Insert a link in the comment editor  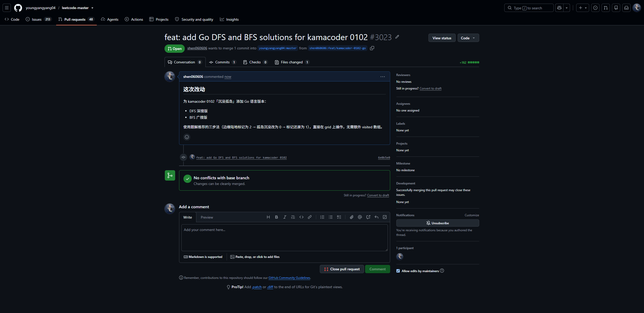[310, 217]
